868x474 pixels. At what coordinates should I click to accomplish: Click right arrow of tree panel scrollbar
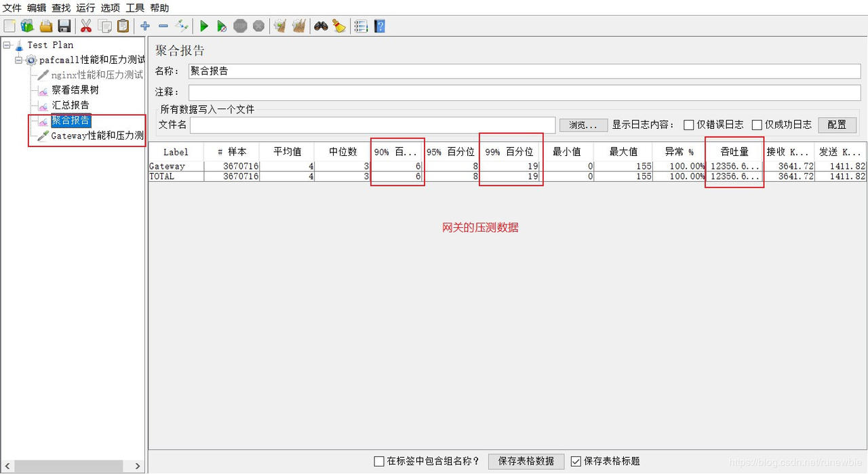(x=138, y=466)
